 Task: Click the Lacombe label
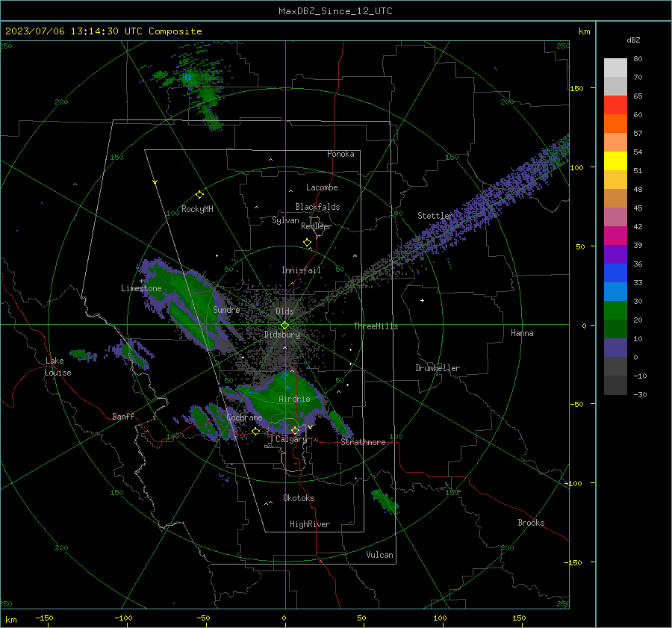322,187
